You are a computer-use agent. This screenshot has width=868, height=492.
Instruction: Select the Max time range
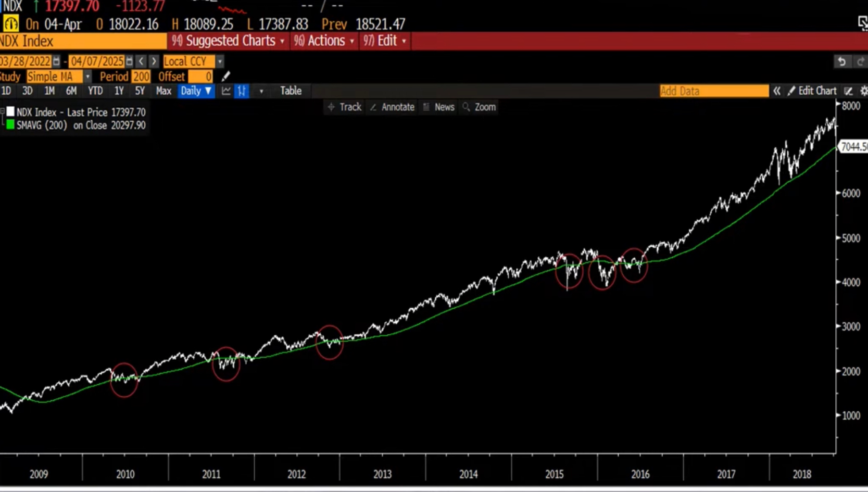[x=163, y=91]
